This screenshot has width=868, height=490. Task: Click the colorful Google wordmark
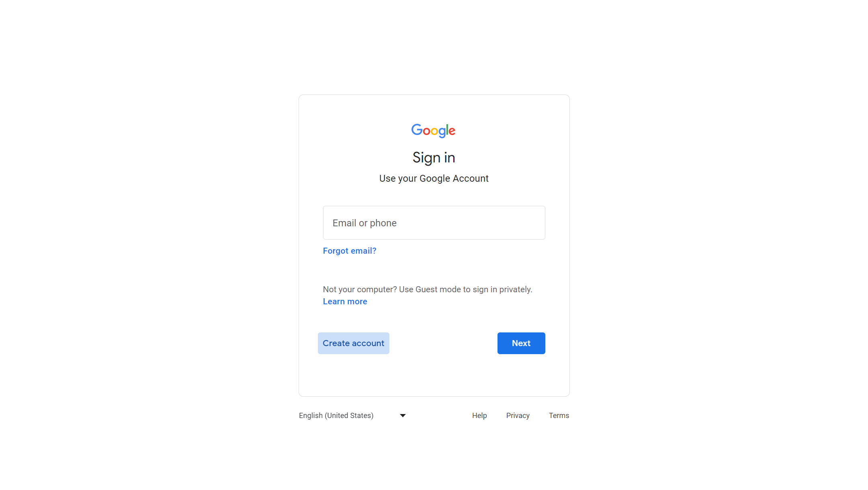point(434,131)
